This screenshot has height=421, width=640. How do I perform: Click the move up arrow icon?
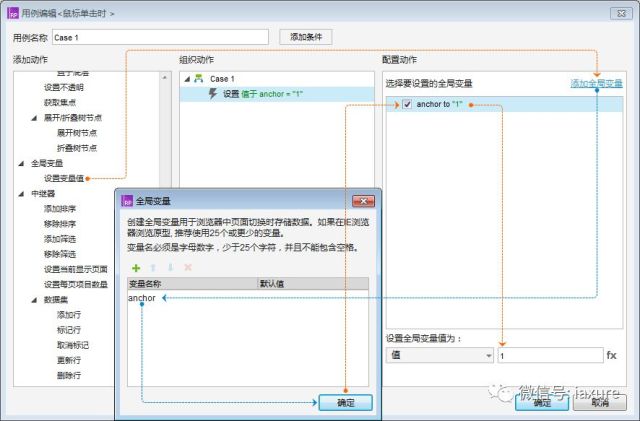153,268
